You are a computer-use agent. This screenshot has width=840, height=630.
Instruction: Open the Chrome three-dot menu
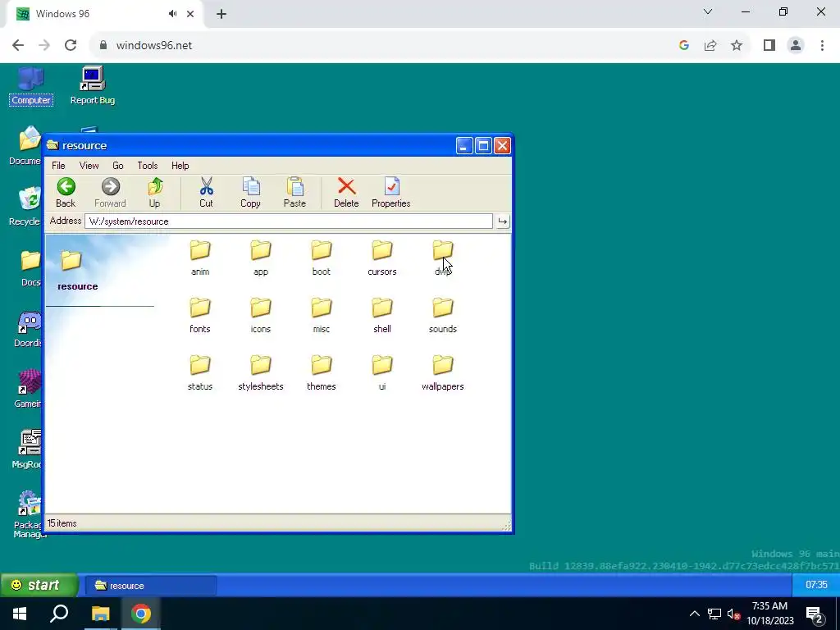[822, 46]
